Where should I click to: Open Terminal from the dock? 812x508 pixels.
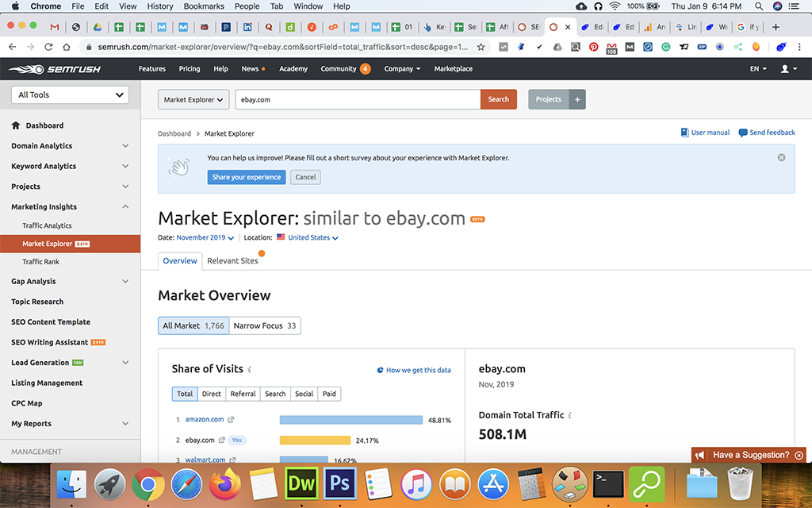(x=608, y=483)
